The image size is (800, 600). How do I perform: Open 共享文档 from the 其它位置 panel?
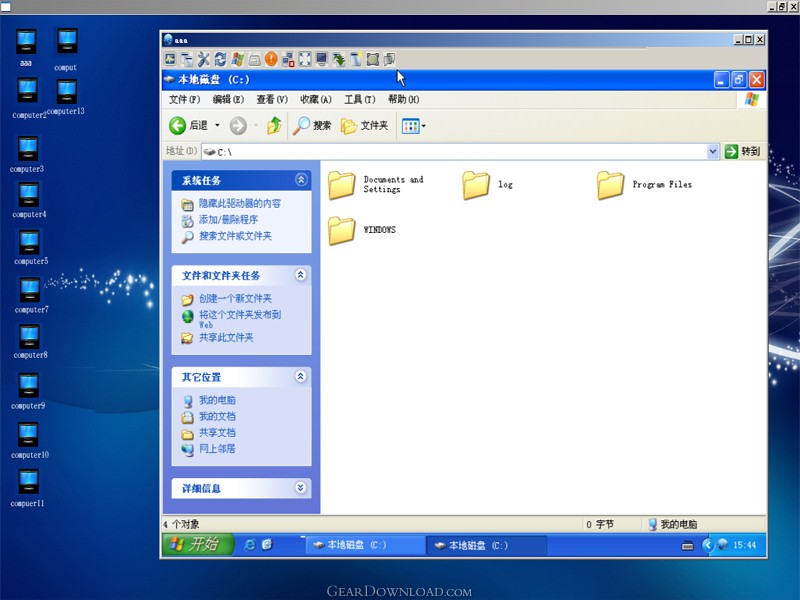pyautogui.click(x=217, y=433)
